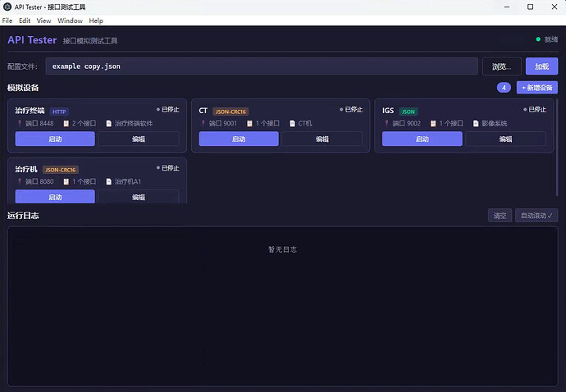Click the port pin icon on 治疗终端 card
Screen dimensions: 566x392
(x=20, y=124)
